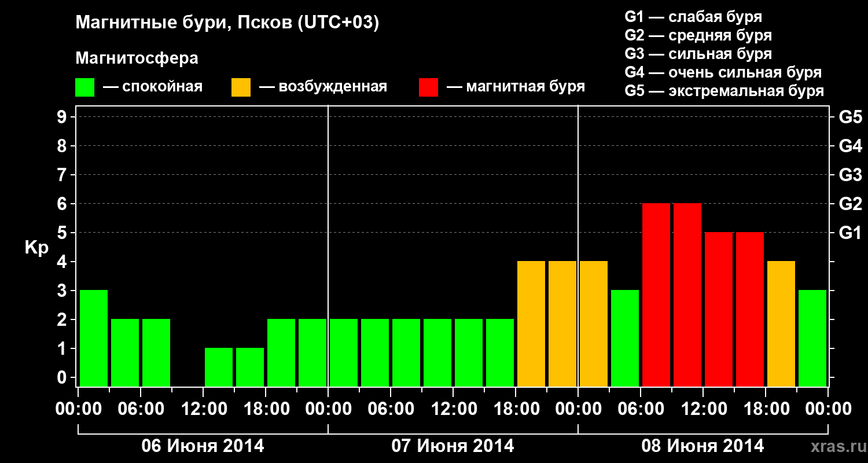The image size is (868, 463).
Task: Click the first red Kp 6 bar starting 06:00 on 08 Июня
Action: [x=656, y=295]
